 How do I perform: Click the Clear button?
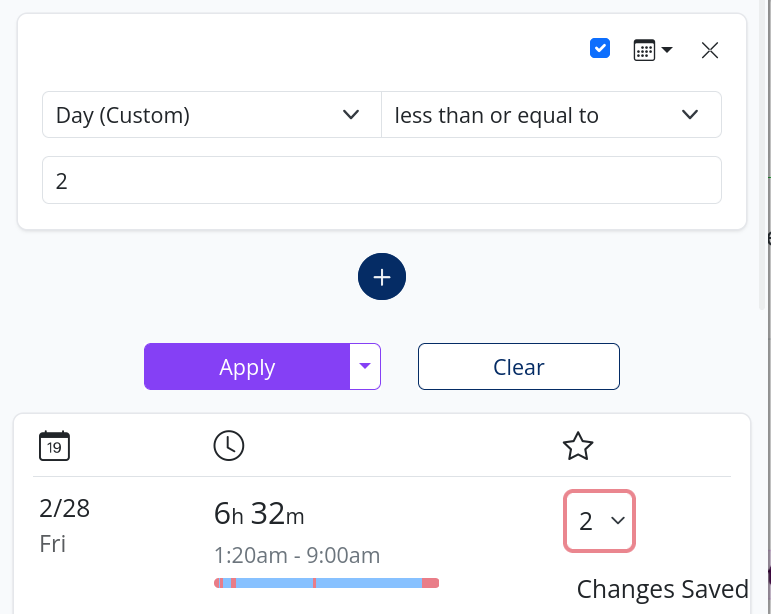pyautogui.click(x=518, y=366)
